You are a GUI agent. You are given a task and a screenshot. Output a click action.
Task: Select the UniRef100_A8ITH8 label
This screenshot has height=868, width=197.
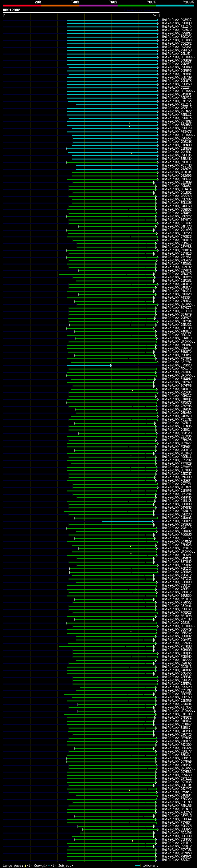click(176, 165)
